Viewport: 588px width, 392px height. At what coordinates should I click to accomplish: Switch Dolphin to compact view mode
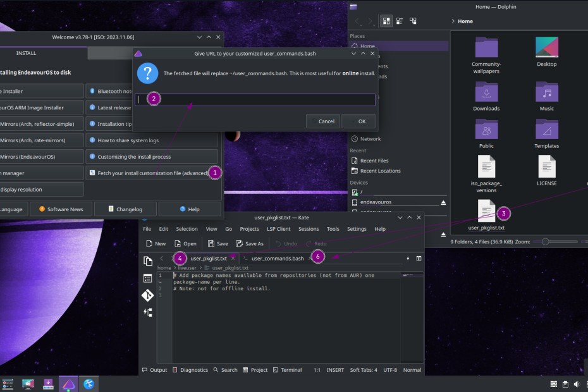pyautogui.click(x=400, y=21)
